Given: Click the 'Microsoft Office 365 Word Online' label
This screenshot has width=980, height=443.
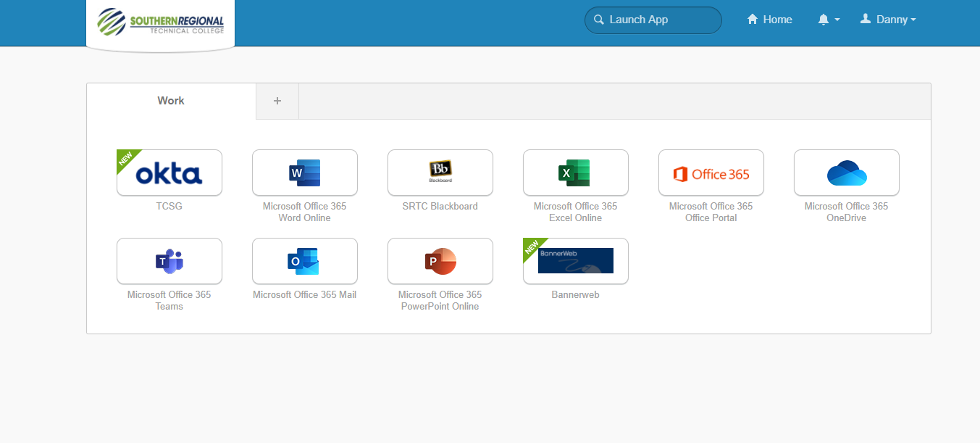Looking at the screenshot, I should coord(305,212).
